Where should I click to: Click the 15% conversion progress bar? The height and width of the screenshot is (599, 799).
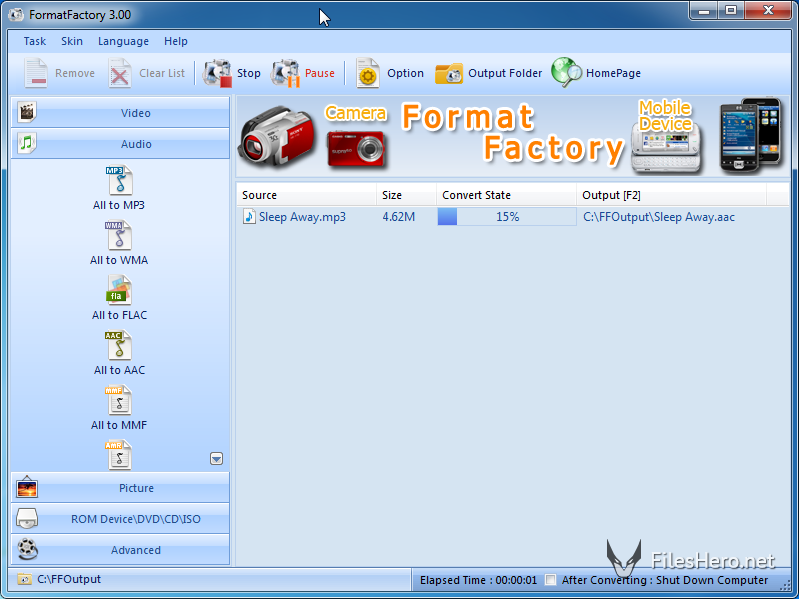click(506, 217)
